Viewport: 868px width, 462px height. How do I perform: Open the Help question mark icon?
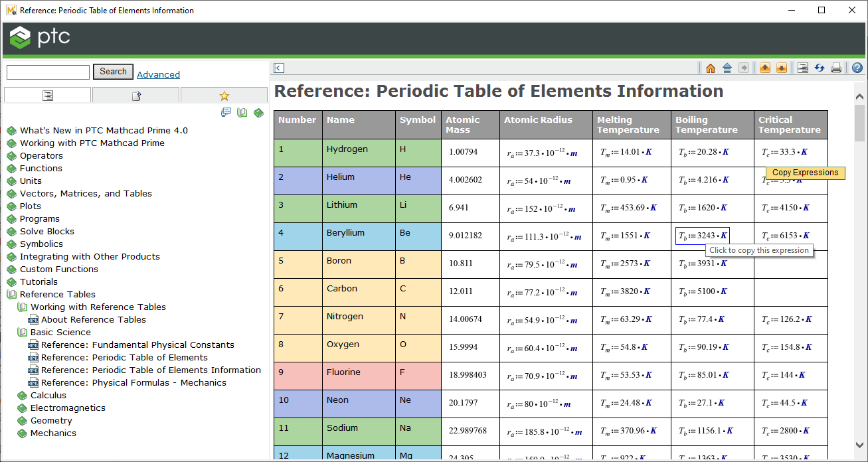pyautogui.click(x=856, y=68)
